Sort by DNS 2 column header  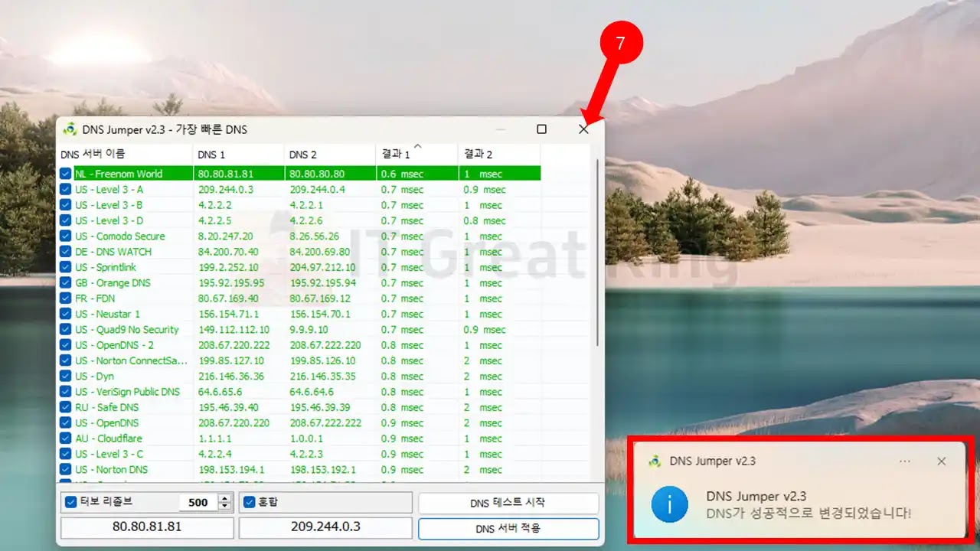[x=330, y=154]
